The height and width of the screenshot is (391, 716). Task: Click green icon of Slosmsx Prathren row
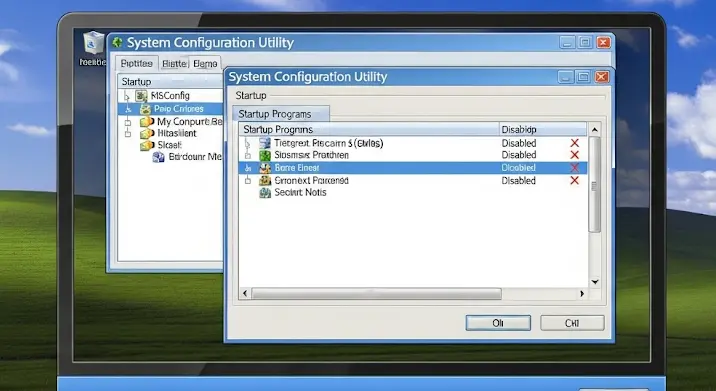tap(265, 155)
